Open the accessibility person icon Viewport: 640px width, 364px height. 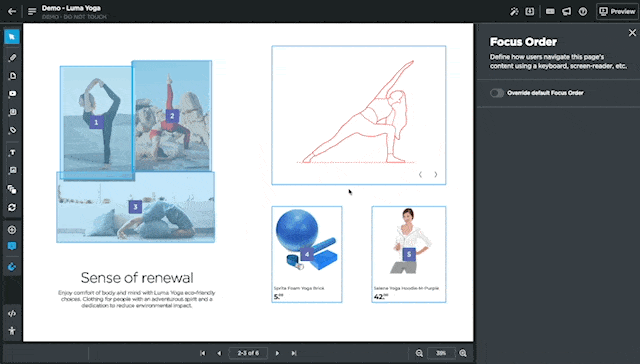[x=12, y=331]
